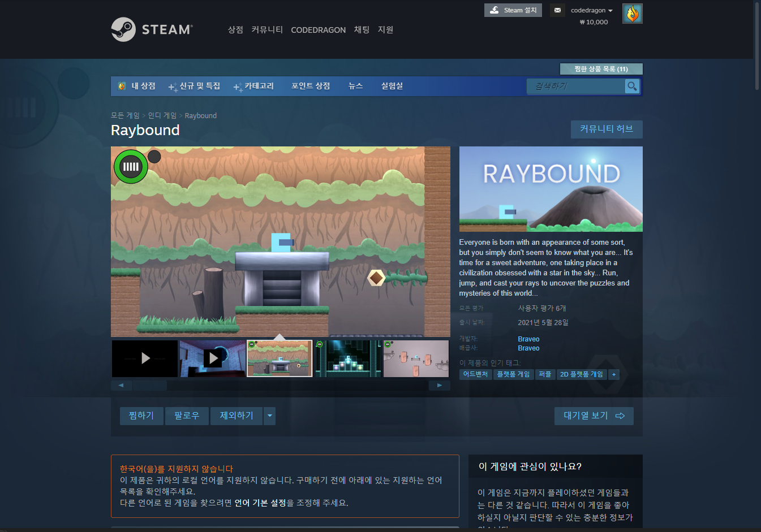761x532 pixels.
Task: Open developer Braveo link
Action: pos(528,339)
